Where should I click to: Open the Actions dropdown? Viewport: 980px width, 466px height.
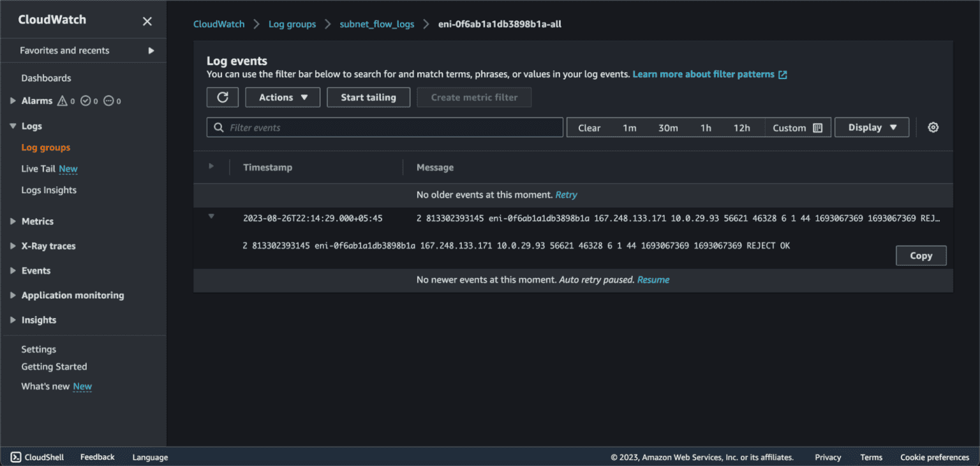click(x=283, y=97)
